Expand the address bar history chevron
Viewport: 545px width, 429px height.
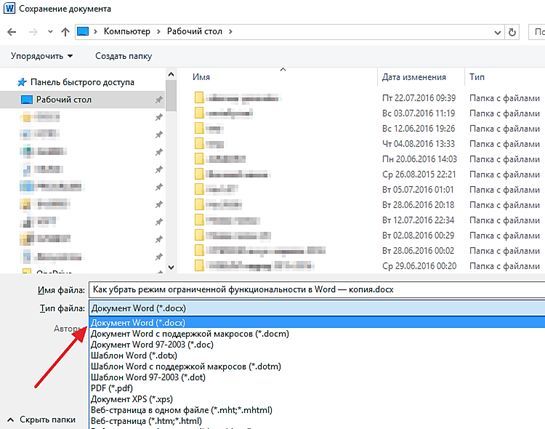coord(497,32)
